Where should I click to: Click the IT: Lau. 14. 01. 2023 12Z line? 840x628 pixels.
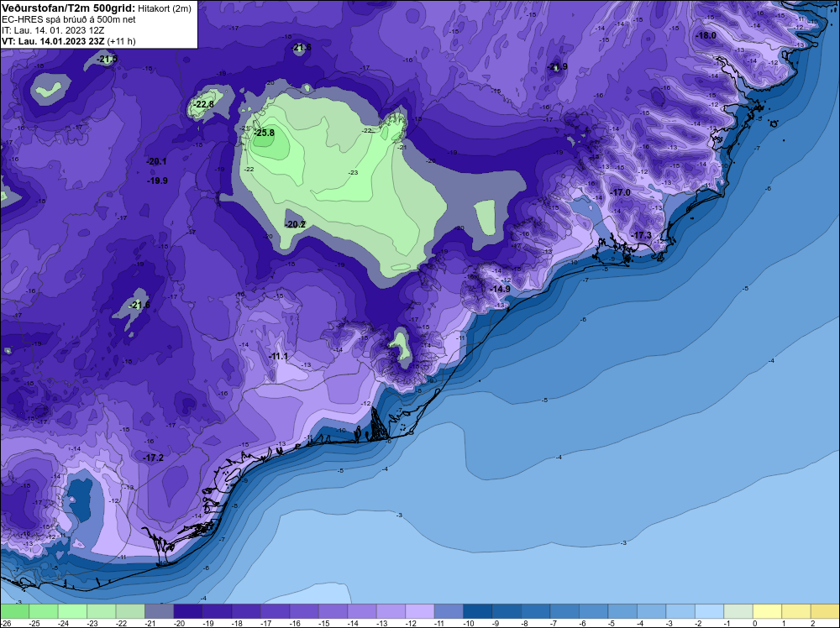[x=53, y=30]
